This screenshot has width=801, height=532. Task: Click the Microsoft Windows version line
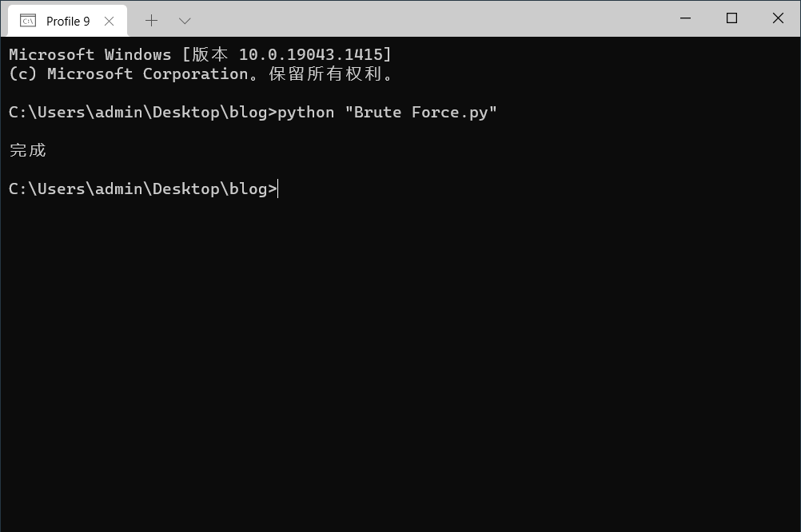[200, 54]
